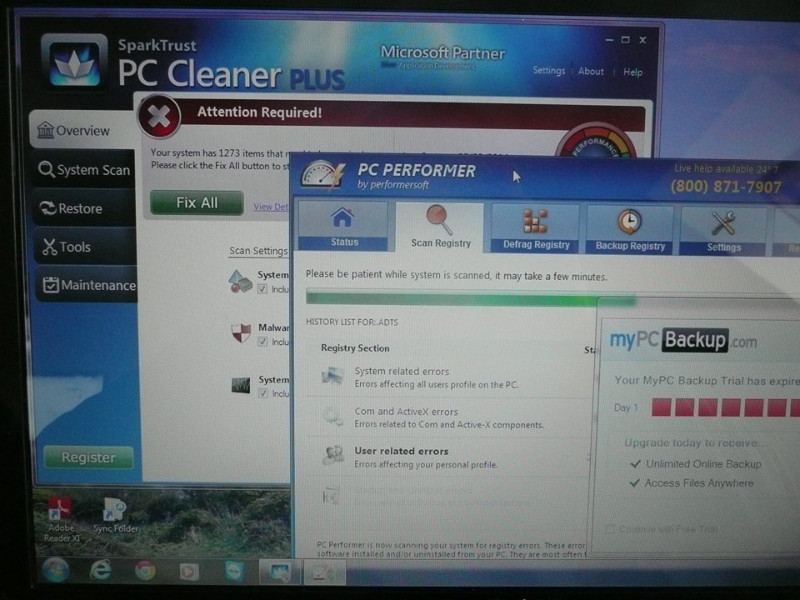
Task: Toggle the first System scan checkbox
Action: 262,289
